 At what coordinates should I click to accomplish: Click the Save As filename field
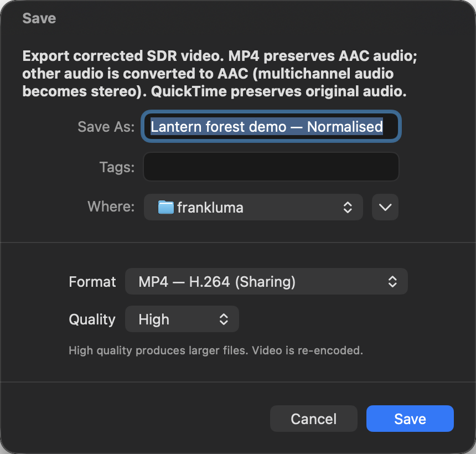(x=271, y=126)
